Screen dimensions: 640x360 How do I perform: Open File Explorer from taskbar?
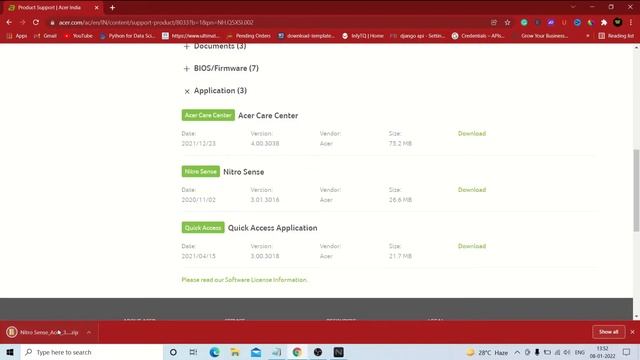pyautogui.click(x=235, y=352)
